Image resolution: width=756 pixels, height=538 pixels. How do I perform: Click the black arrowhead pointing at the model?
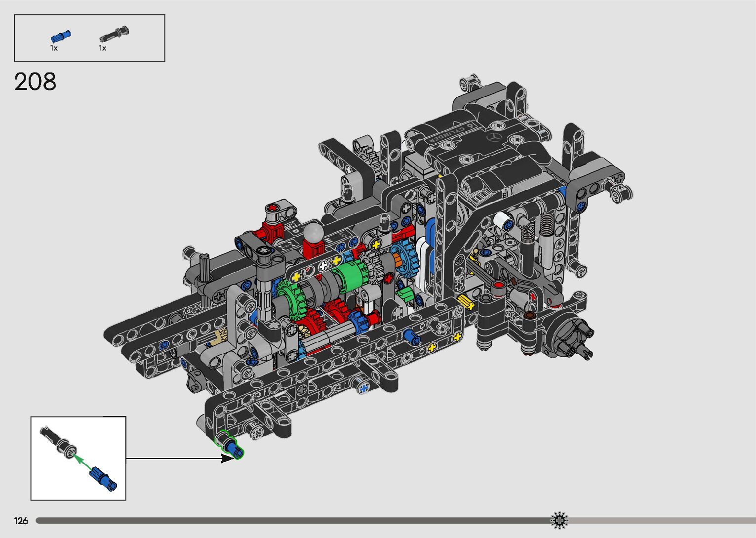pos(228,458)
